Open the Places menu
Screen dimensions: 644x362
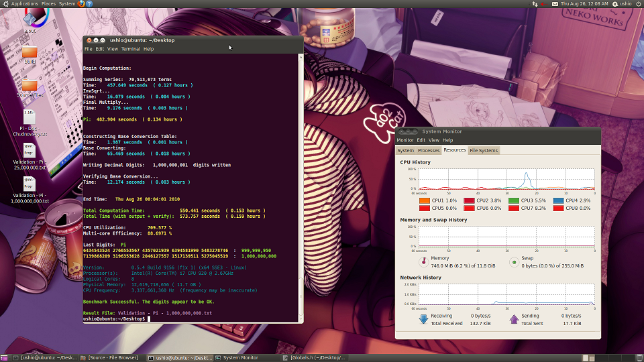click(48, 4)
